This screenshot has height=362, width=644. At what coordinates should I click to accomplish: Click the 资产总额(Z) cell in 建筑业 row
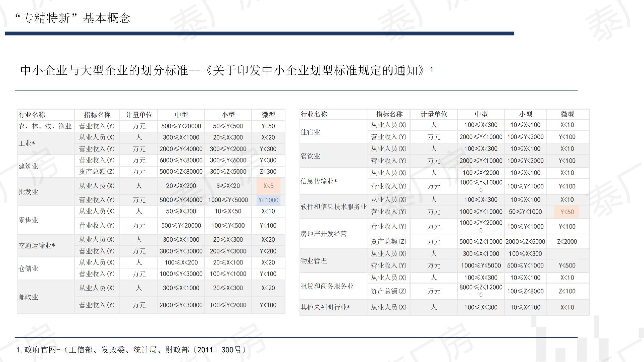[x=97, y=172]
